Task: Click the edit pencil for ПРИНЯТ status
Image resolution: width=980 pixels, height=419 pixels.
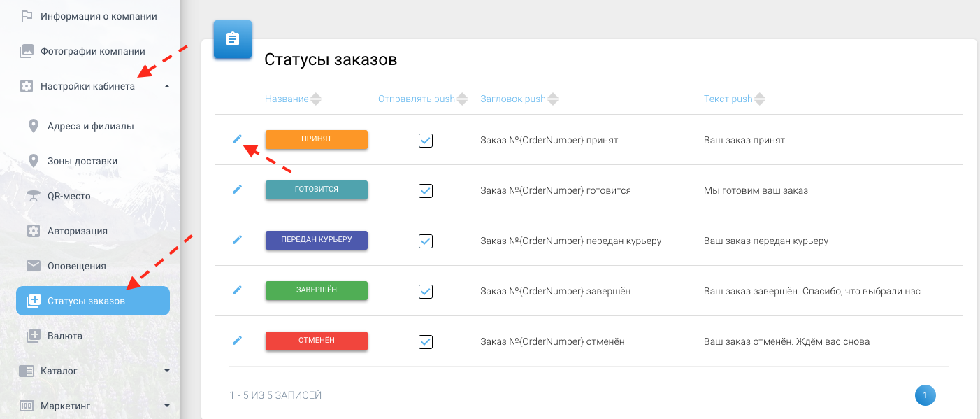Action: (x=237, y=139)
